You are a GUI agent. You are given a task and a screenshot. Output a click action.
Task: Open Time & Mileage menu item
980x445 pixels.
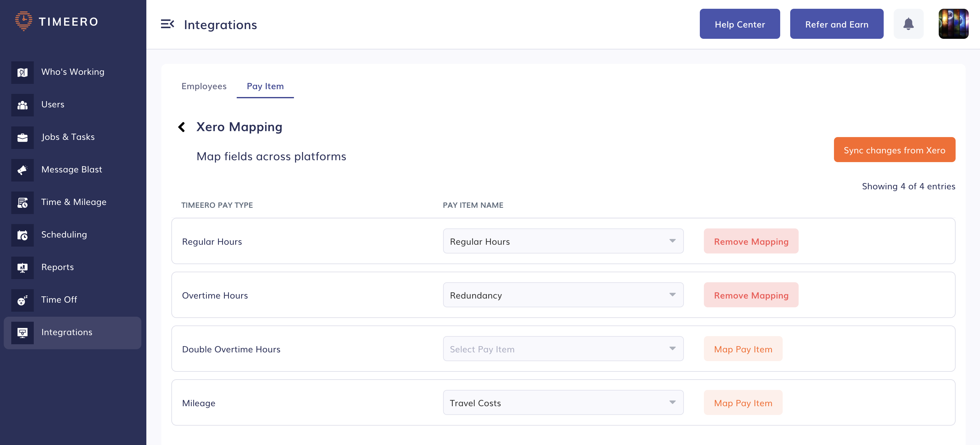tap(72, 202)
